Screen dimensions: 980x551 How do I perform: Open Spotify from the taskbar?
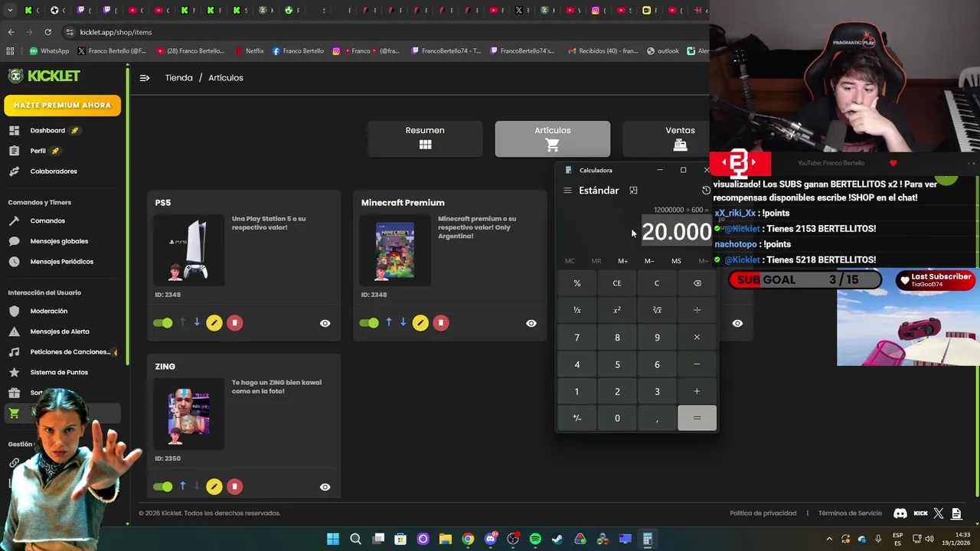535,539
